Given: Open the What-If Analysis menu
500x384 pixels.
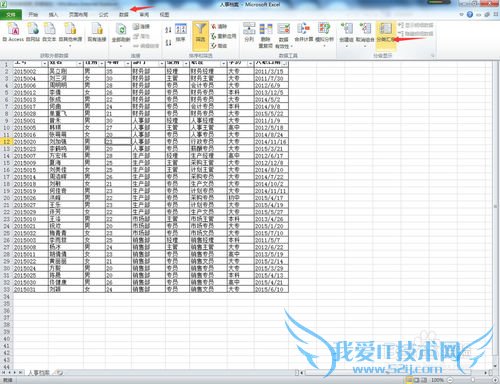Looking at the screenshot, I should [324, 34].
